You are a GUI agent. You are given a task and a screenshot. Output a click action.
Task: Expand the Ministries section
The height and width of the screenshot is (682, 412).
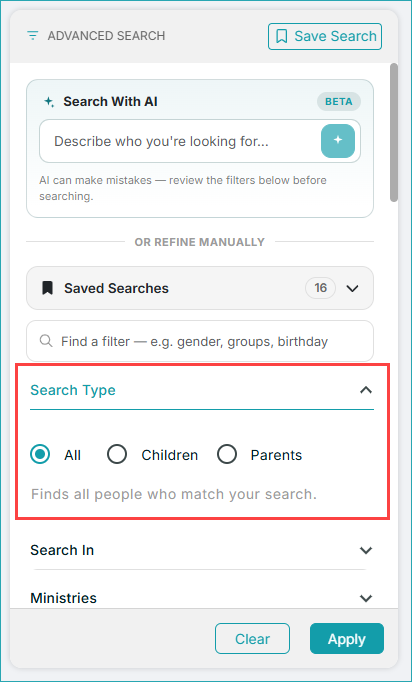coord(202,598)
